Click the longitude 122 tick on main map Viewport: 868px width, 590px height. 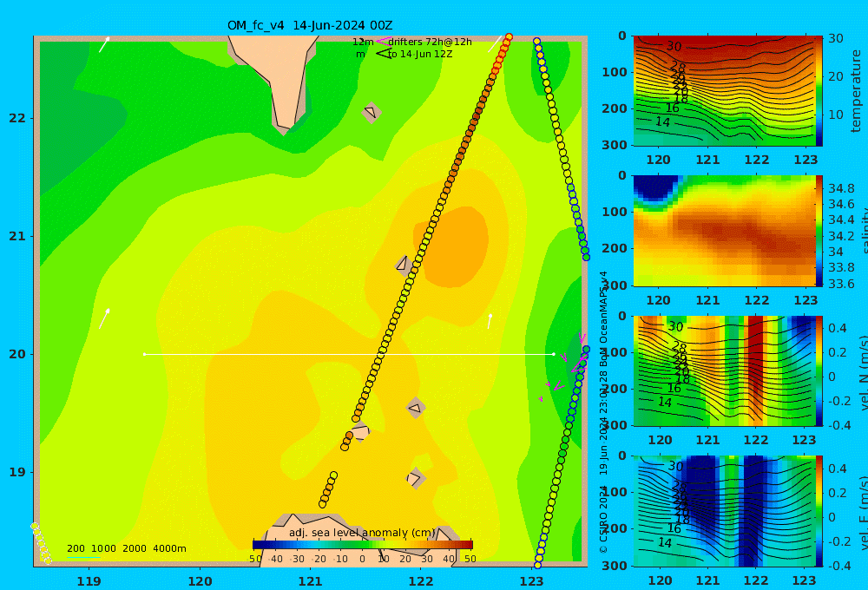click(421, 581)
